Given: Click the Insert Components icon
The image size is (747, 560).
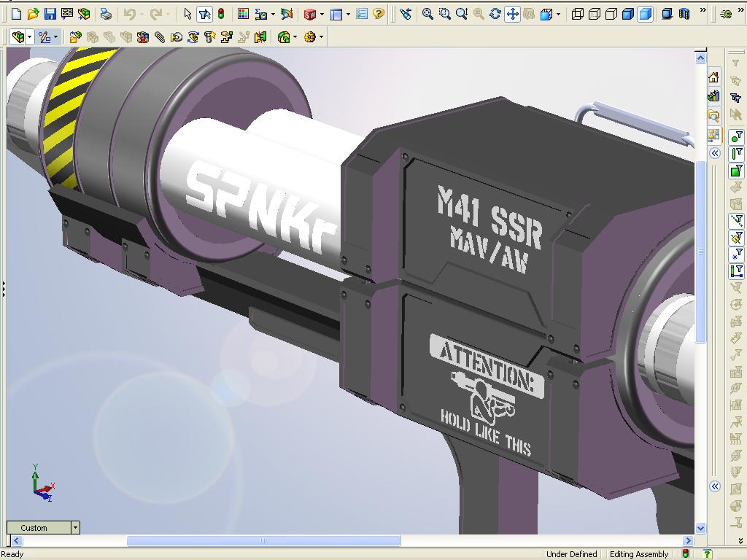Looking at the screenshot, I should tap(75, 37).
